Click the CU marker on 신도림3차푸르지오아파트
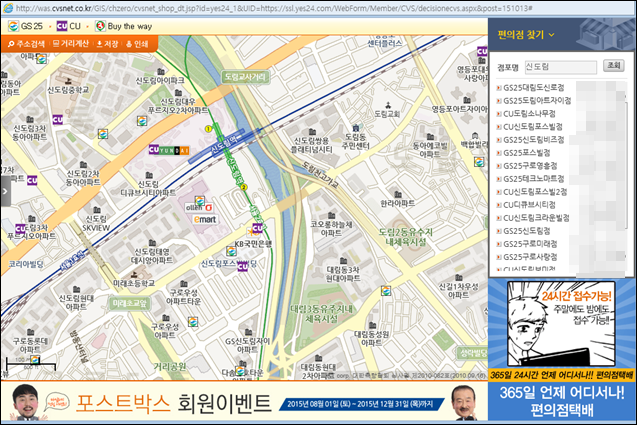637x425 pixels. coord(20,229)
